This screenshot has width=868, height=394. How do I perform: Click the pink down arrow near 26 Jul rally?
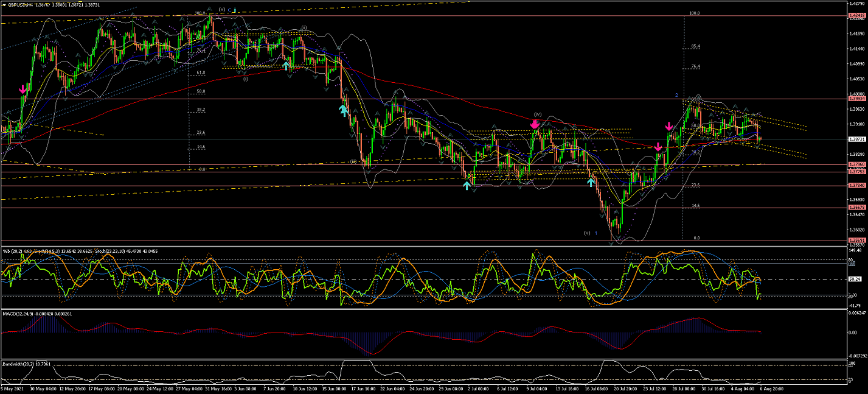pos(669,126)
